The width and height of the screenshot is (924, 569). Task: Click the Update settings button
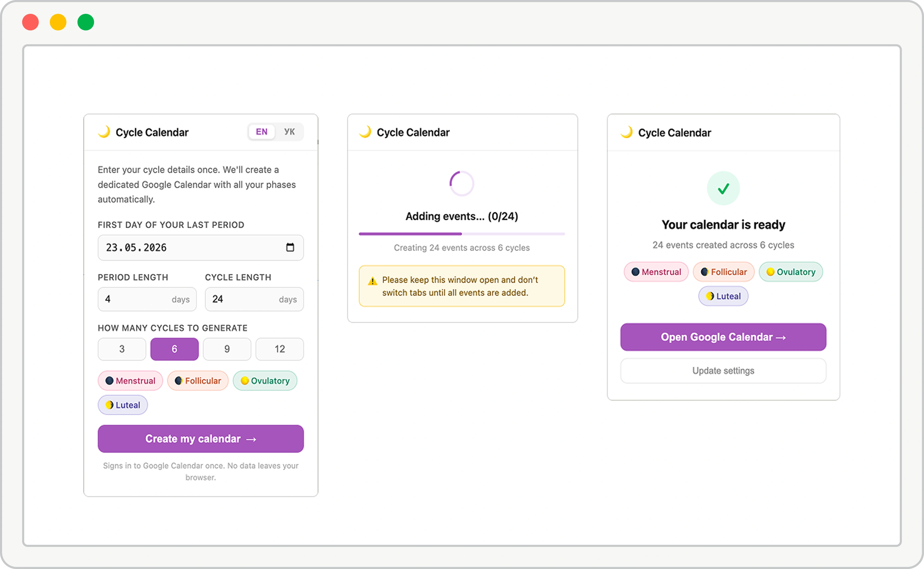click(723, 371)
